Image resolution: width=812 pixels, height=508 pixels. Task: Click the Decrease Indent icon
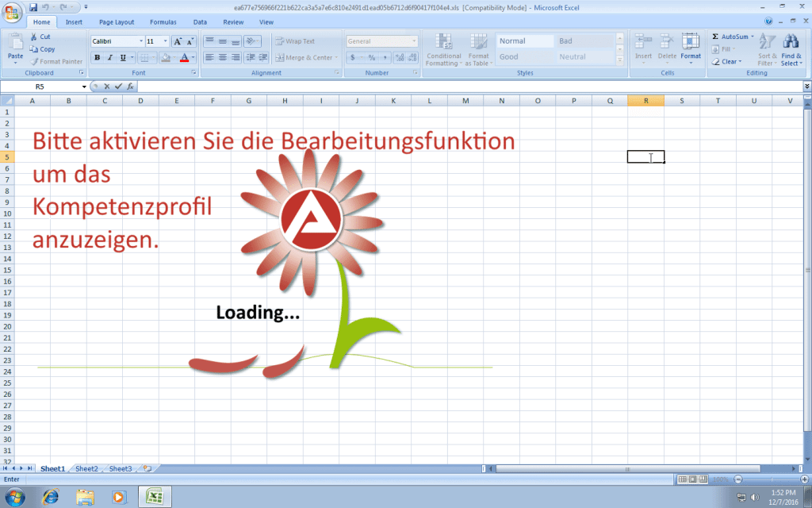[x=251, y=57]
